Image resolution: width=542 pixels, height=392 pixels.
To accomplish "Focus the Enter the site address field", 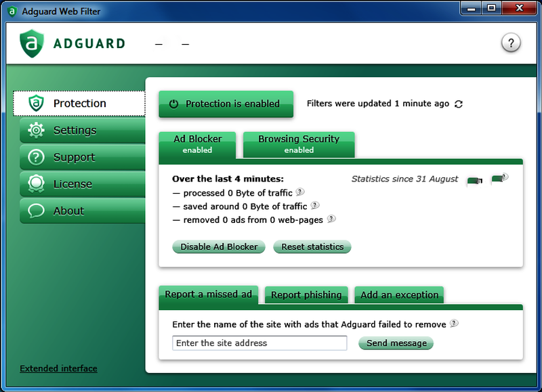I will click(259, 343).
